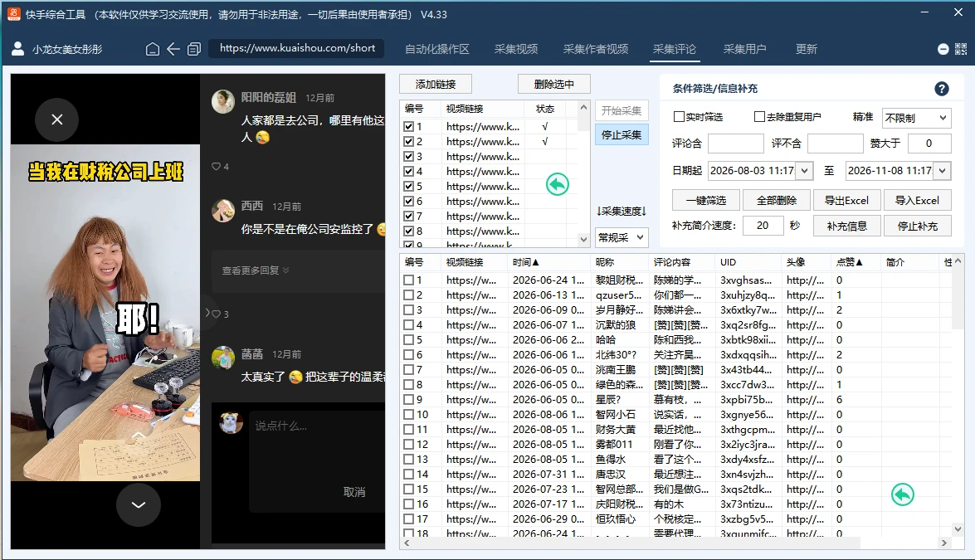Tick the 去除重复用户 checkbox
Viewport: 975px width, 560px height.
[x=759, y=117]
